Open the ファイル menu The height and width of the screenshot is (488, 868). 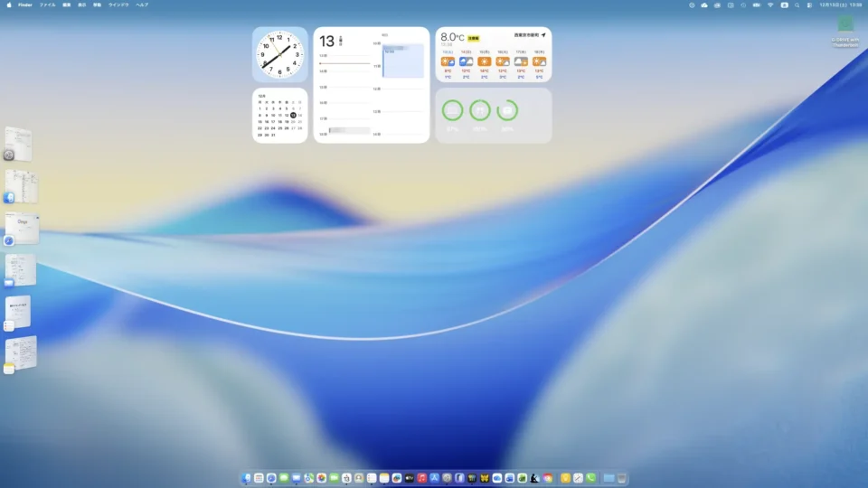47,5
